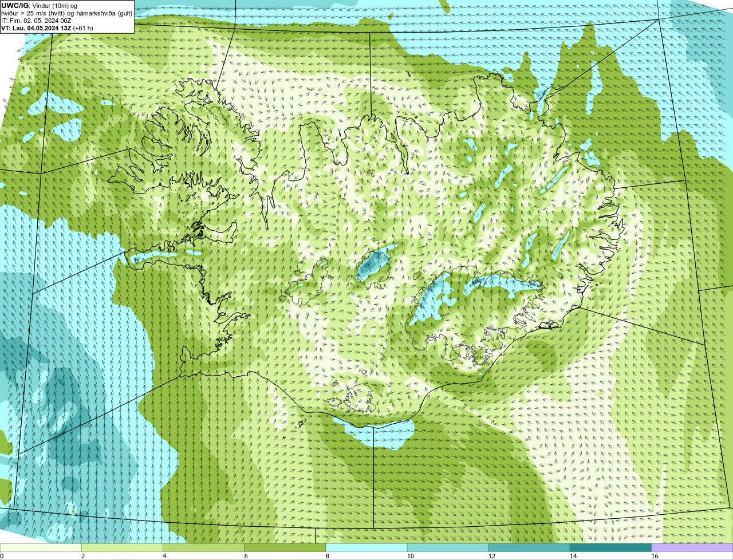Click the legend scale label "10"
Viewport: 733px width, 560px height.
pos(410,556)
